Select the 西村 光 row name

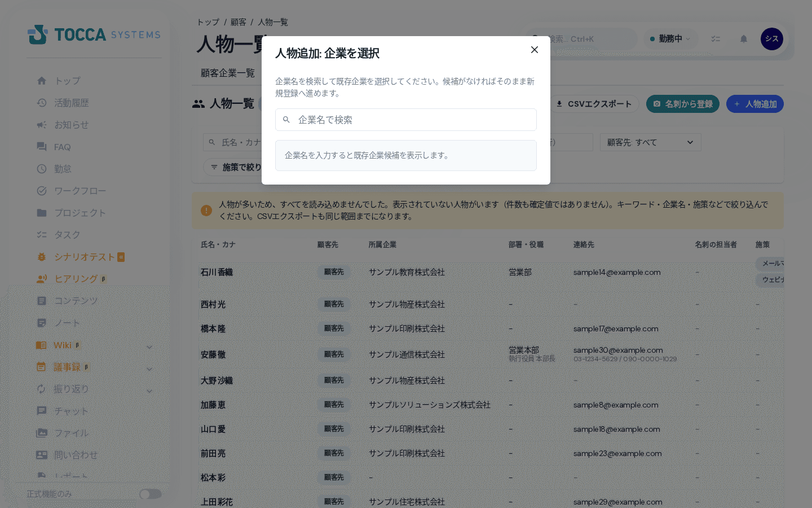[x=213, y=304]
